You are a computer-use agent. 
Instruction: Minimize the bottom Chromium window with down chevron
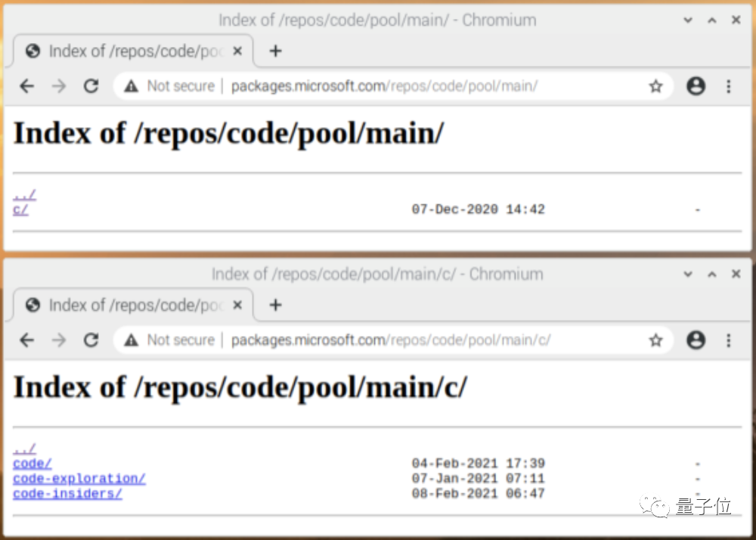688,275
